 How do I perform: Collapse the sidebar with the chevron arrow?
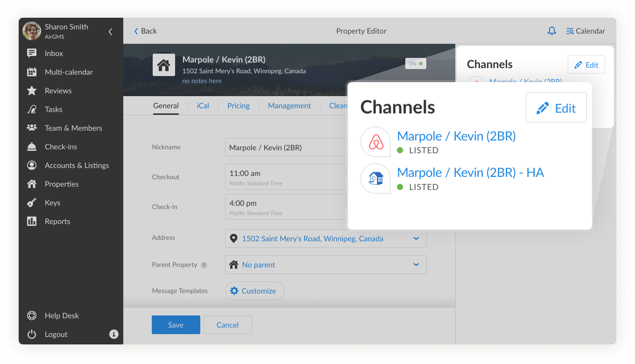(x=110, y=32)
